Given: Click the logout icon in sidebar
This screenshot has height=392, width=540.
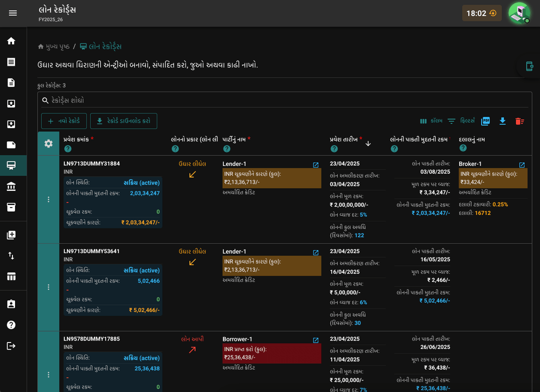Looking at the screenshot, I should (x=11, y=346).
